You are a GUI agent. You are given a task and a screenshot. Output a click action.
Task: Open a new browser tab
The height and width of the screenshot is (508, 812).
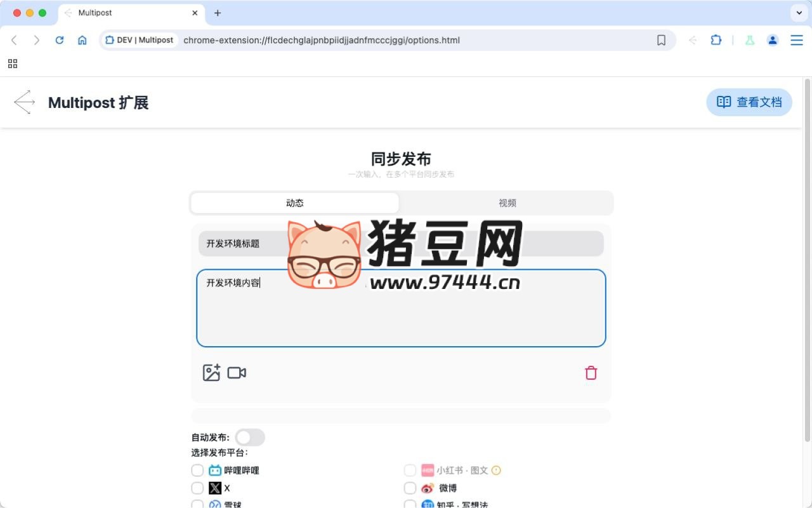click(x=218, y=13)
